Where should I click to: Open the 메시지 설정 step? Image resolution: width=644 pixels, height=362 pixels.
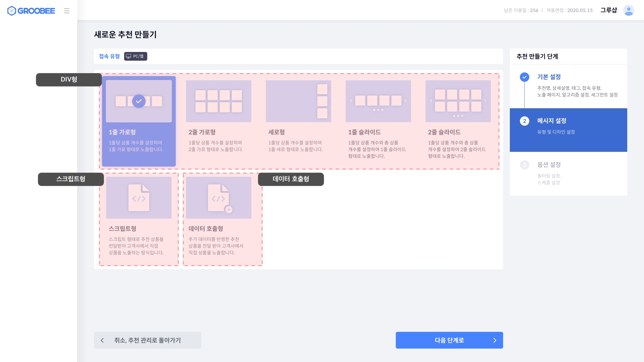tap(551, 121)
